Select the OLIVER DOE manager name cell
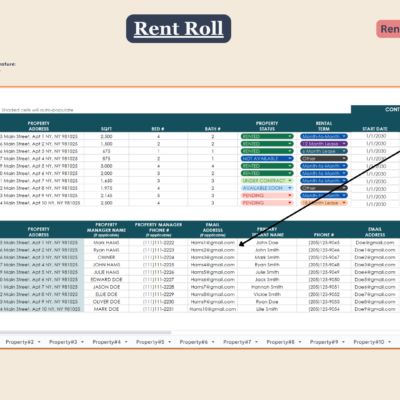400x400 pixels. coord(106,302)
